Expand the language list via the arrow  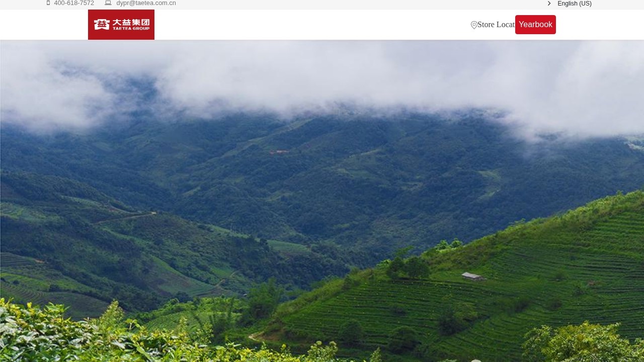click(x=549, y=4)
